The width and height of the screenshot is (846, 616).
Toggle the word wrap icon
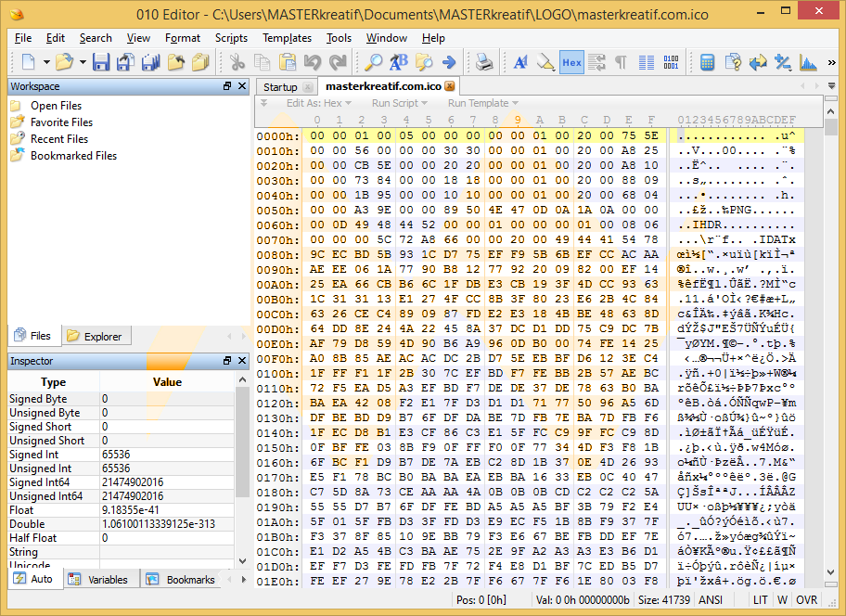tap(596, 62)
